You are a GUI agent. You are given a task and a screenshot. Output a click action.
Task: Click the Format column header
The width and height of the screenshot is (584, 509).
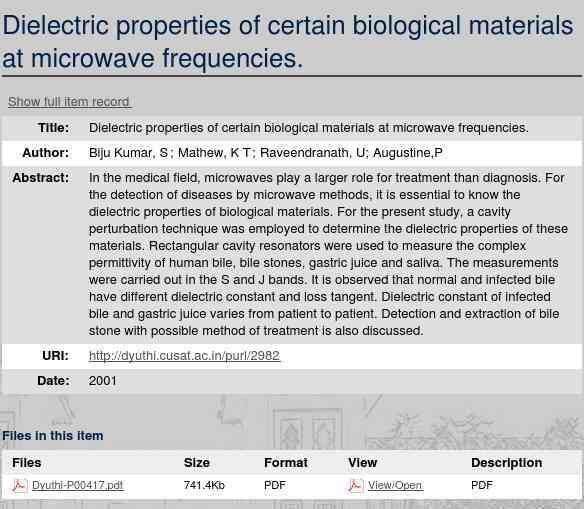coord(286,462)
